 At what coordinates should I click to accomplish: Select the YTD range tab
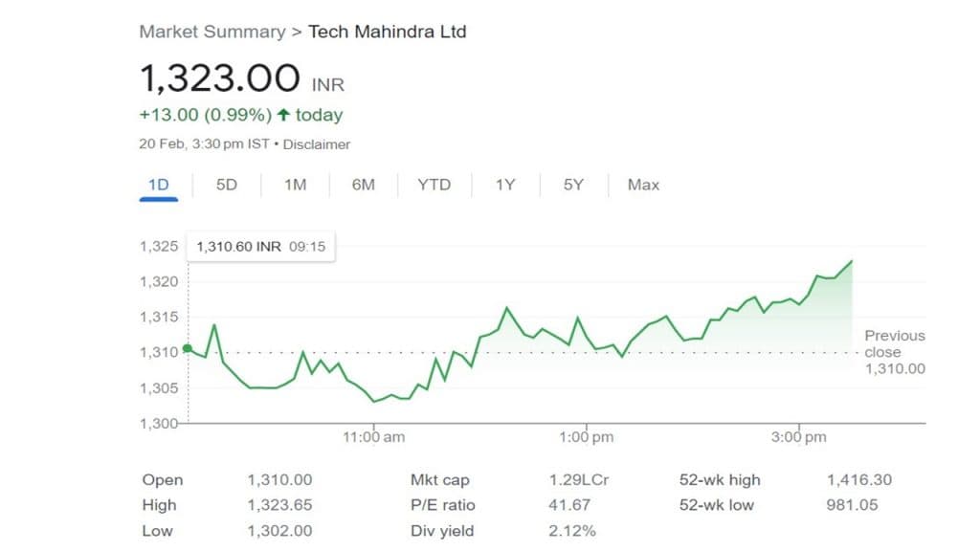tap(434, 185)
